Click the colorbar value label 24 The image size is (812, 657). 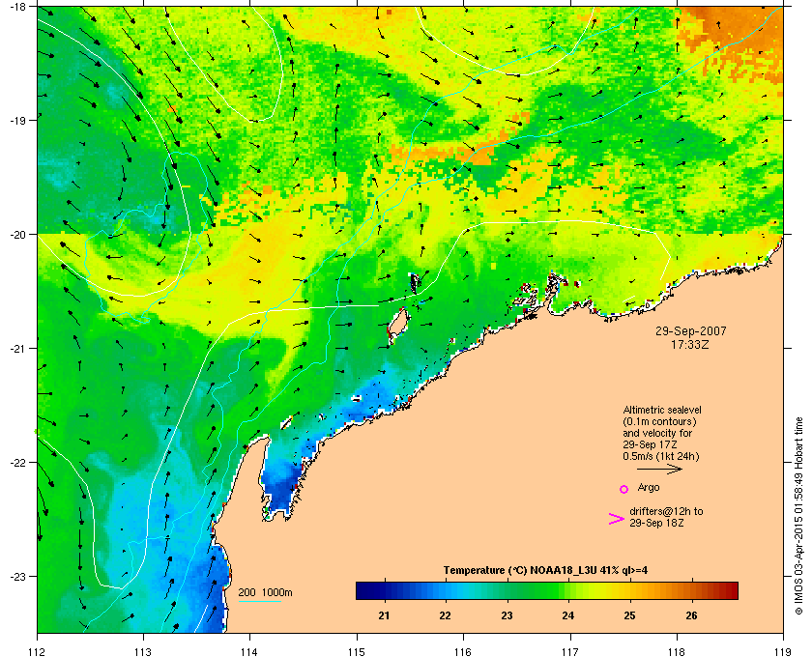click(568, 616)
